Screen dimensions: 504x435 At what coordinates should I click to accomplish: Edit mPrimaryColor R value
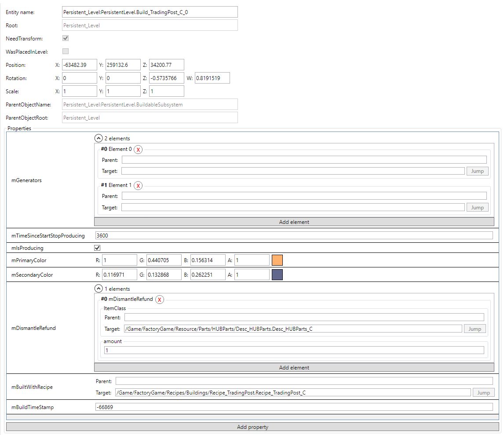(120, 260)
